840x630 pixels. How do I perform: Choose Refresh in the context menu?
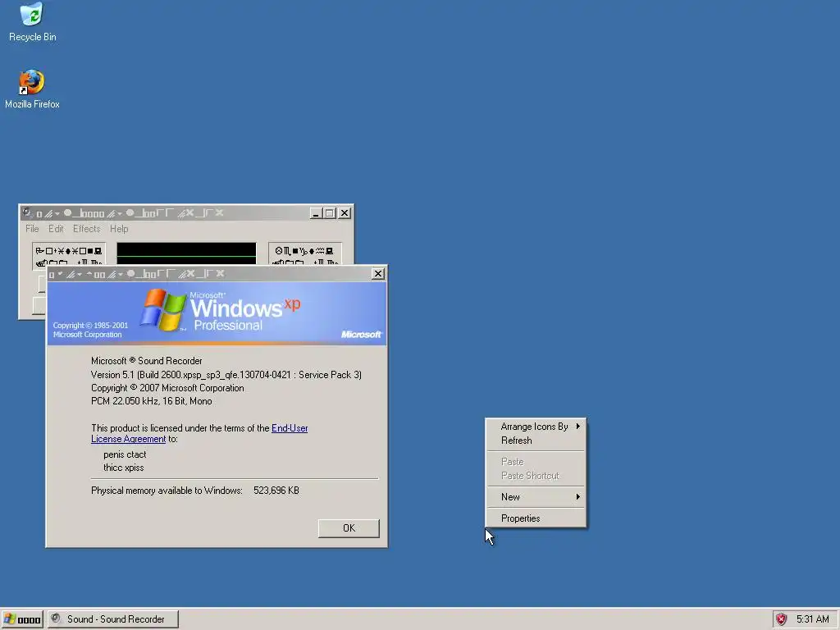pos(536,441)
